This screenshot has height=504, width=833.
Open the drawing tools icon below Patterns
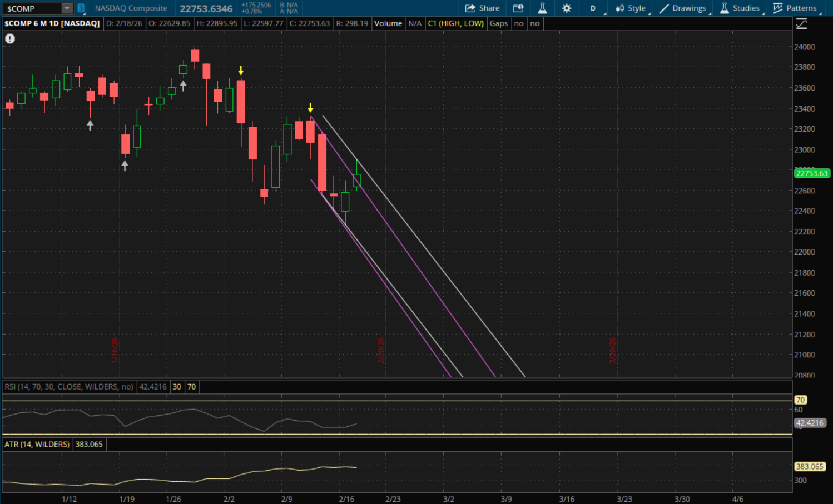[801, 24]
